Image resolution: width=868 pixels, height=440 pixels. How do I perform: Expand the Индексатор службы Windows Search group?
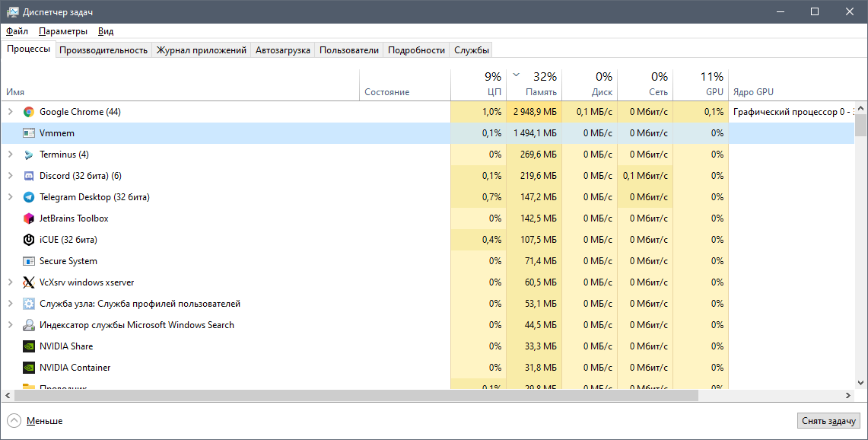click(10, 325)
